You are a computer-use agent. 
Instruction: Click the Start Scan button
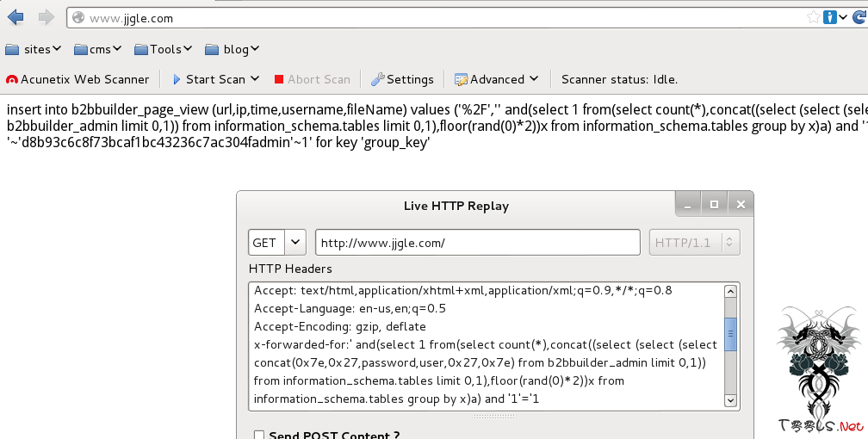208,79
